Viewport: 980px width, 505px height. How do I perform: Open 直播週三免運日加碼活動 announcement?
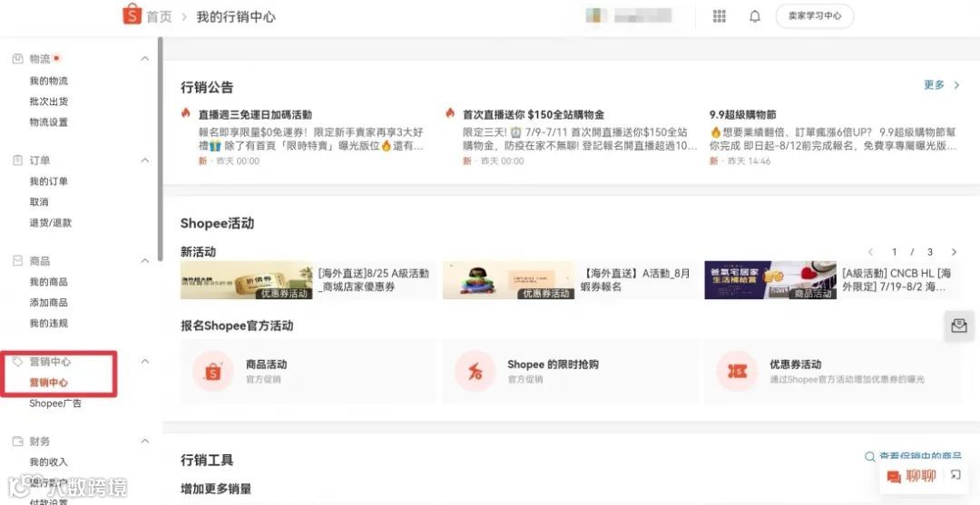(255, 115)
